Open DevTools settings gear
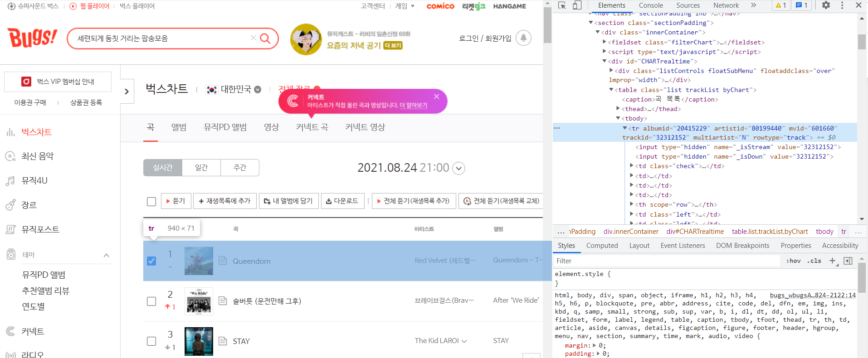 826,5
